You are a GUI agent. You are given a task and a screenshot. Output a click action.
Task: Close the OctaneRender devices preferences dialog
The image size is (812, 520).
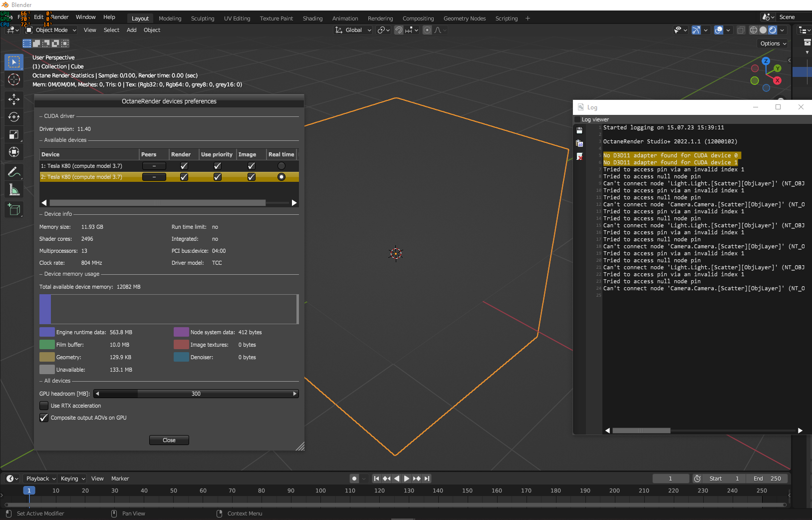(x=169, y=440)
